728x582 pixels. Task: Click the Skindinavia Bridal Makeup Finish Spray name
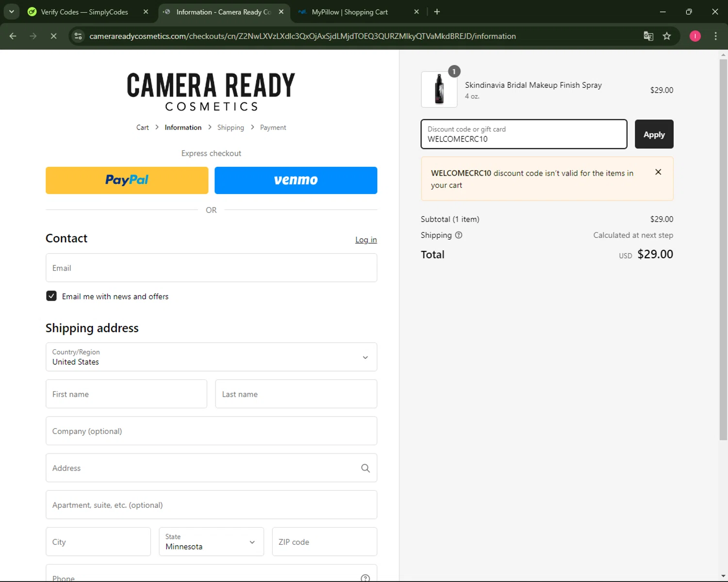(533, 85)
